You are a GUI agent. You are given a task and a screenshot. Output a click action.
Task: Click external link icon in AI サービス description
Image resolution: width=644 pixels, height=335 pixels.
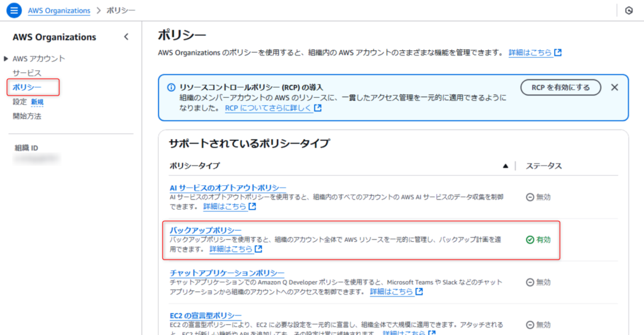point(252,207)
